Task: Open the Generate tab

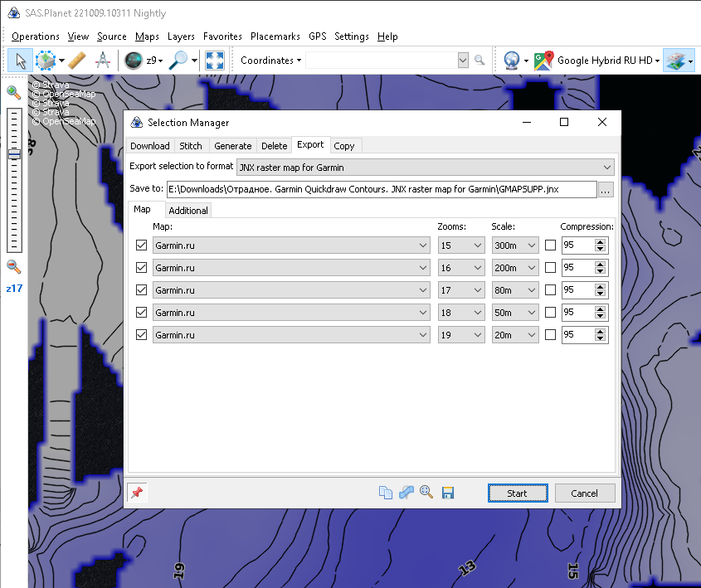Action: pyautogui.click(x=232, y=146)
